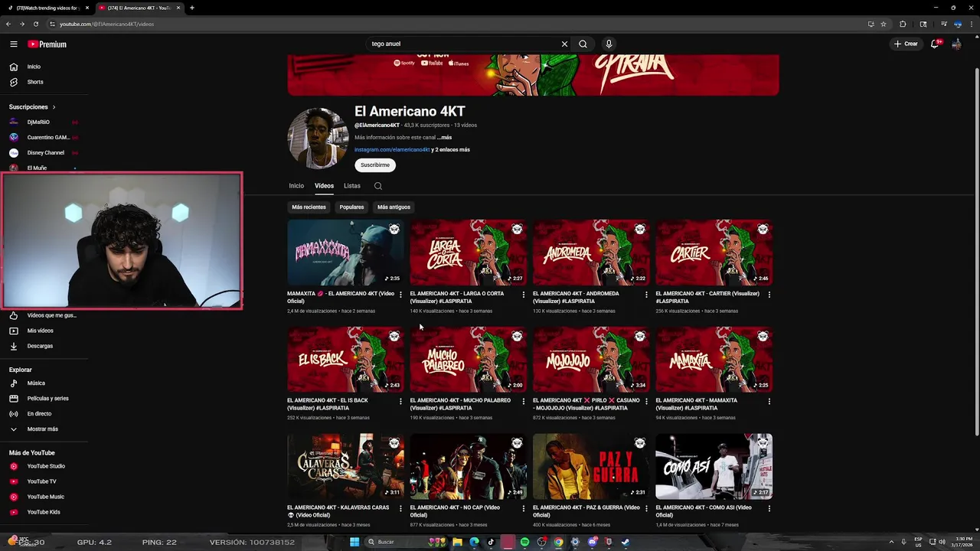Open more options for MUCHO PALABREO video
This screenshot has height=551, width=980.
pyautogui.click(x=524, y=402)
